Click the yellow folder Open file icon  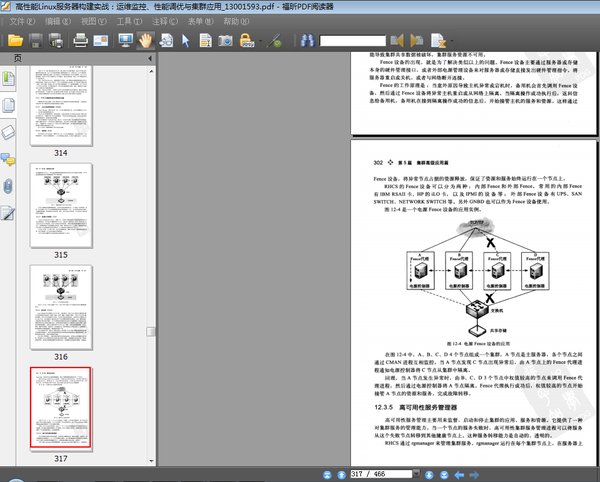15,41
